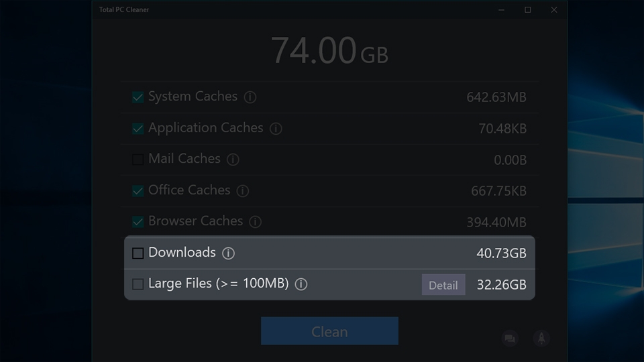Click the 394.40MB size value
644x362 pixels.
coord(496,223)
